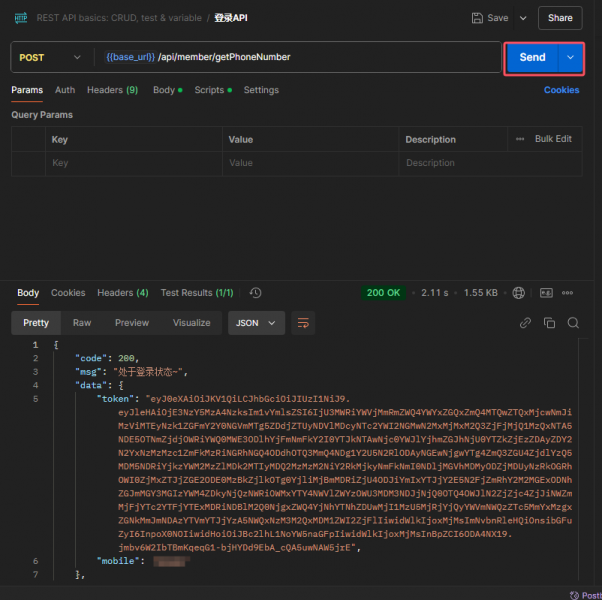This screenshot has height=600, width=602.
Task: Click the "mobile" key on line 6
Action: click(x=118, y=561)
